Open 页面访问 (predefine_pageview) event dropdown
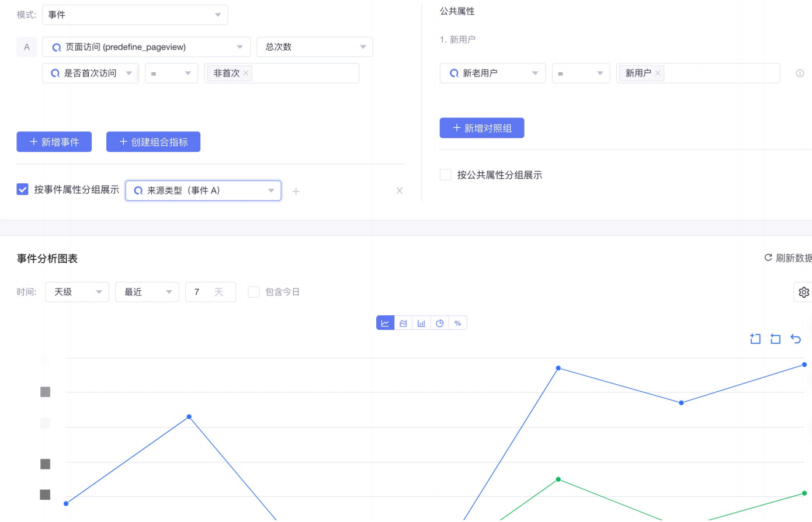 point(146,47)
